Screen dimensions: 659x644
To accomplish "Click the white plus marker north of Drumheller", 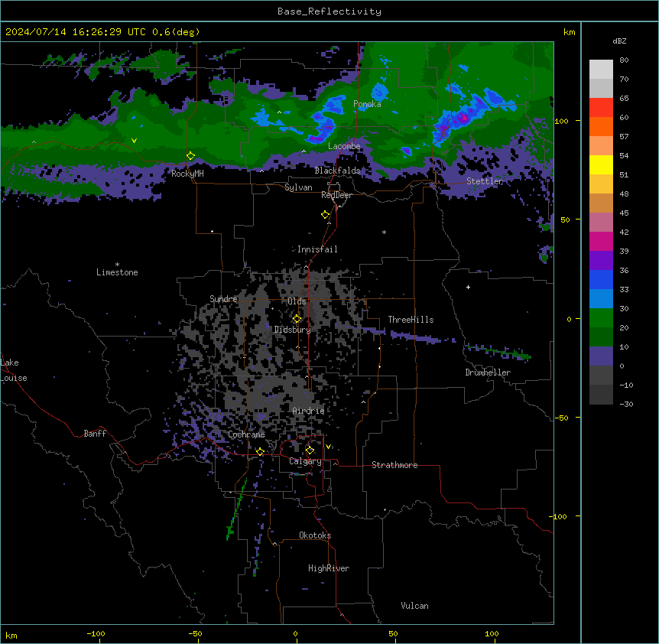I will (468, 287).
